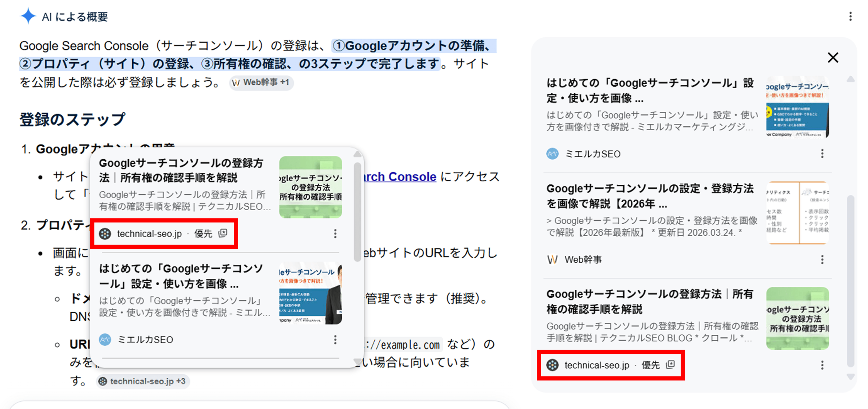
Task: Click right panel thumbnail of technical-seo.jp article
Action: tap(798, 318)
